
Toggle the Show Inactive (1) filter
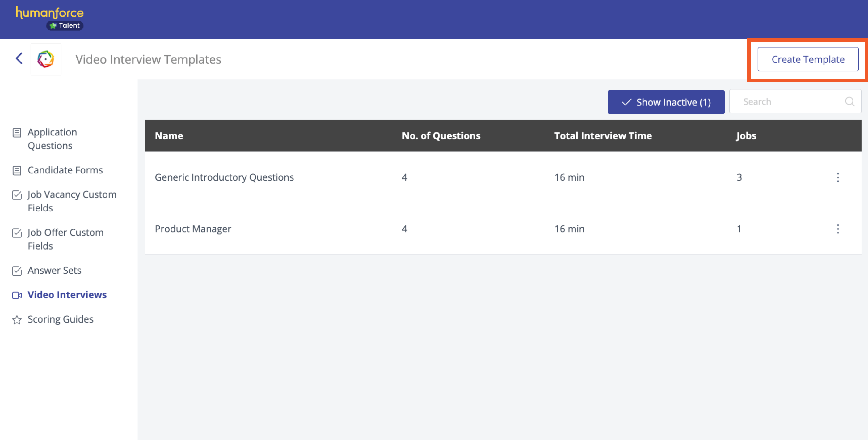pos(666,102)
